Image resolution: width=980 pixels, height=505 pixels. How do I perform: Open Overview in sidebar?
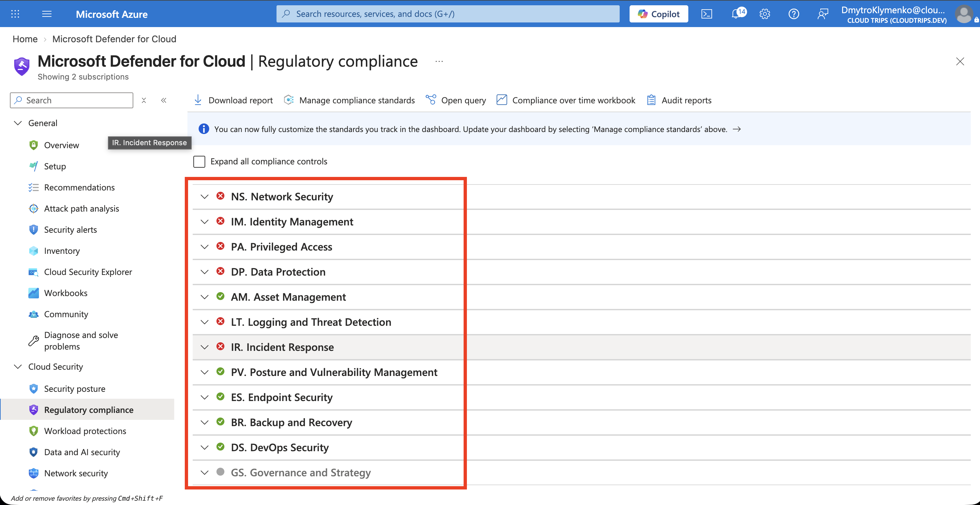coord(62,145)
